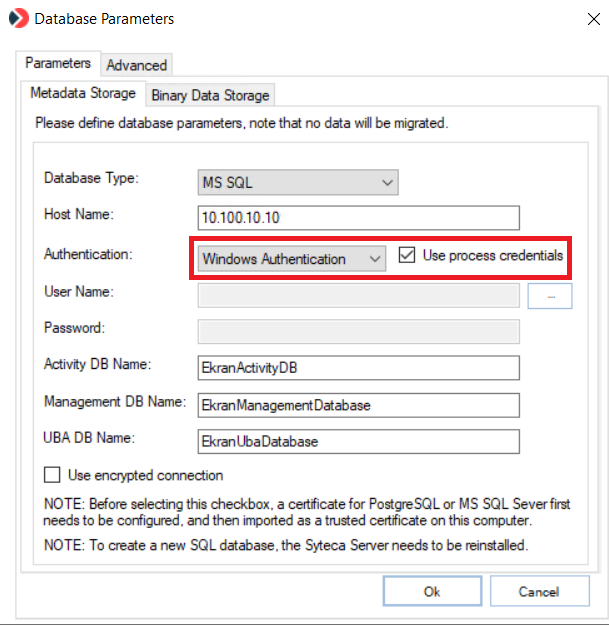
Task: Open the Binary Data Storage tab
Action: pyautogui.click(x=210, y=95)
